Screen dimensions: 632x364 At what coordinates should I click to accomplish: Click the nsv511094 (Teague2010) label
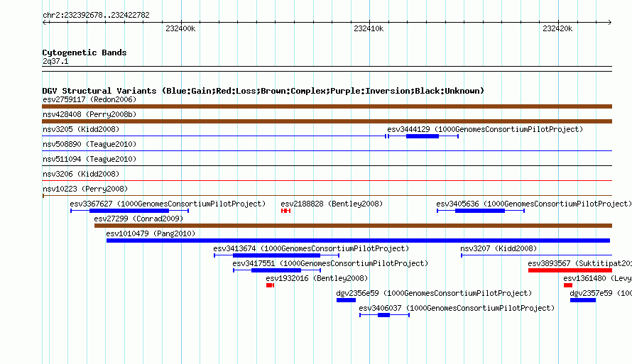(x=89, y=159)
